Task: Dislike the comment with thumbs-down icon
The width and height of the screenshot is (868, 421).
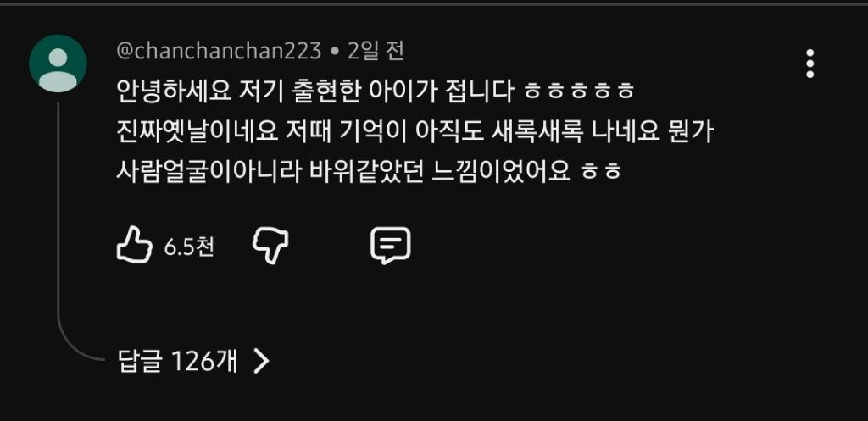Action: [x=270, y=247]
